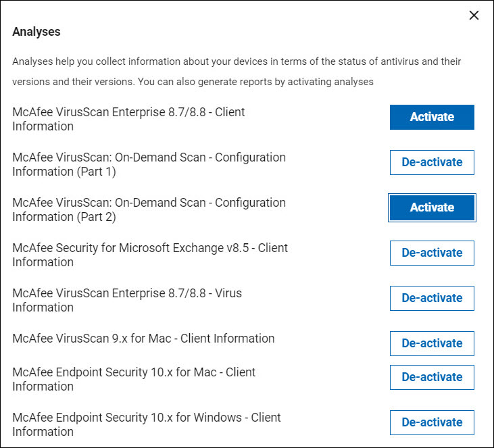De-activate Endpoint Security 10.x for Windows analysis
The width and height of the screenshot is (494, 448).
pos(432,422)
